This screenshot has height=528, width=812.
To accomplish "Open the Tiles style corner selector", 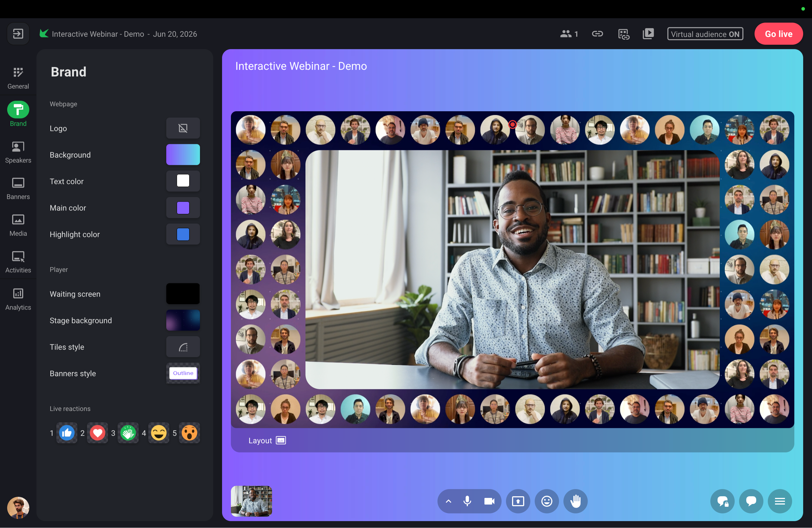I will click(x=183, y=347).
